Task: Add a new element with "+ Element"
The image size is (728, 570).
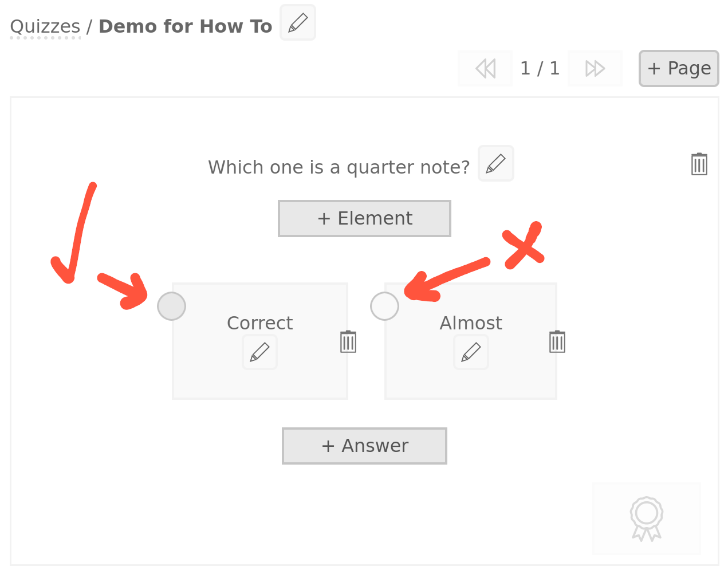Action: [x=364, y=218]
